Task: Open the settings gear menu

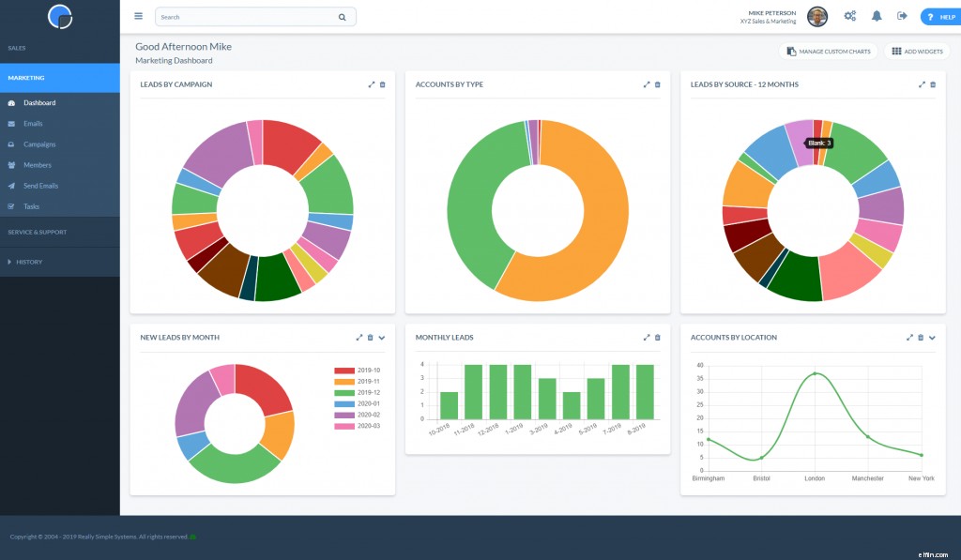Action: pyautogui.click(x=849, y=16)
